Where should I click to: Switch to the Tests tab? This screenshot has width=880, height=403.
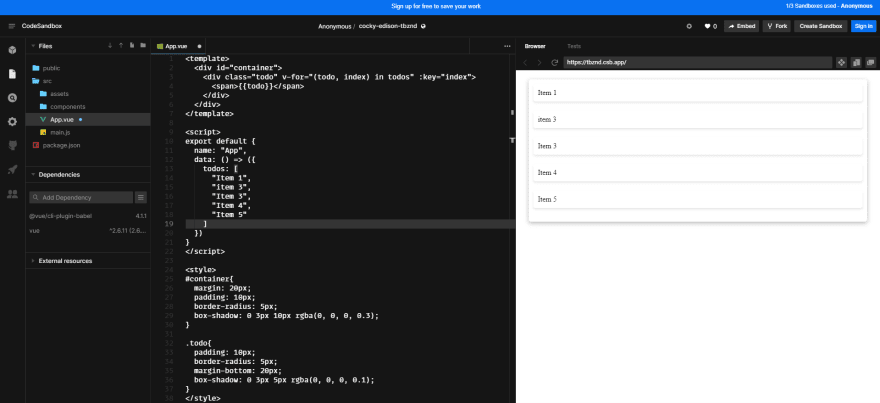pyautogui.click(x=574, y=46)
